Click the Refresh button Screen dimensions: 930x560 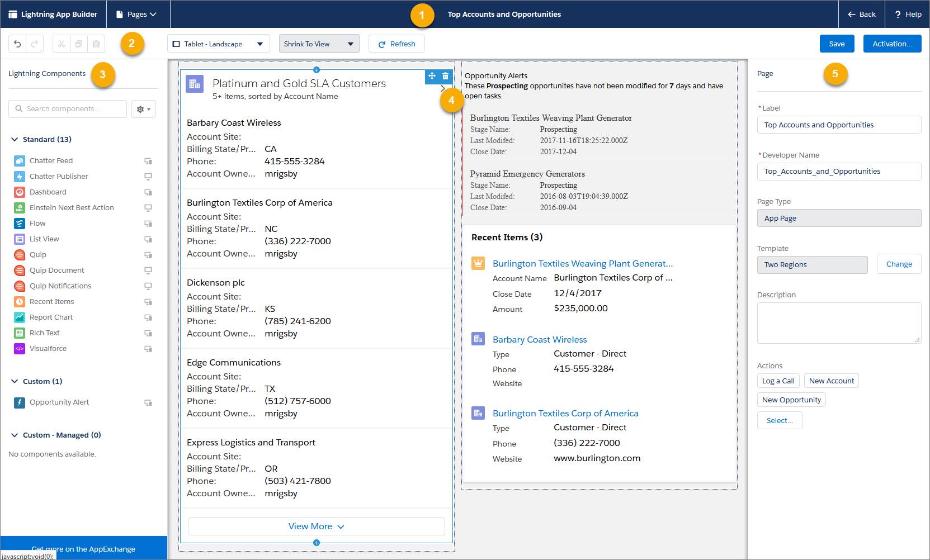[396, 44]
